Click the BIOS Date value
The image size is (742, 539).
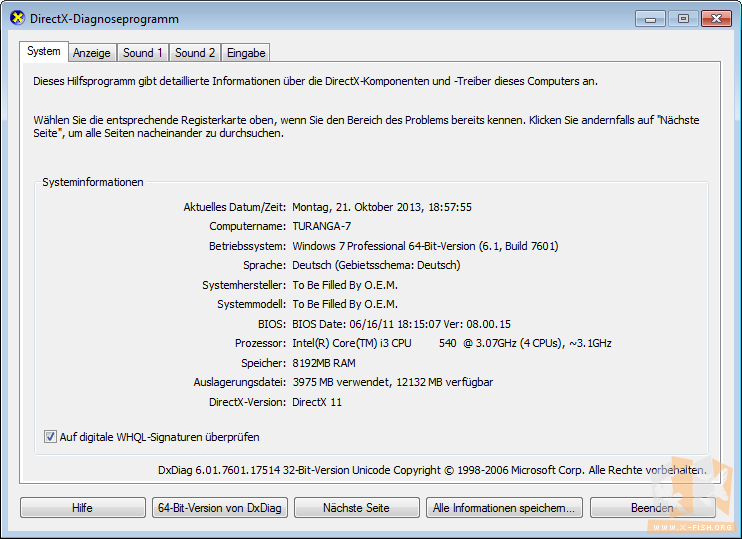(401, 324)
